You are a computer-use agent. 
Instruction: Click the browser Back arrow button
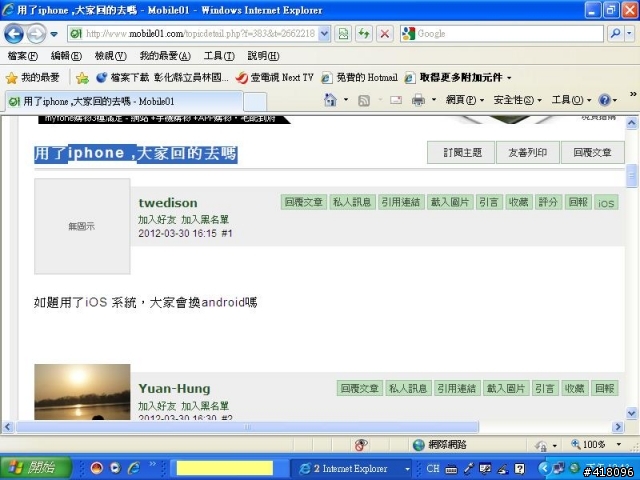coord(13,33)
